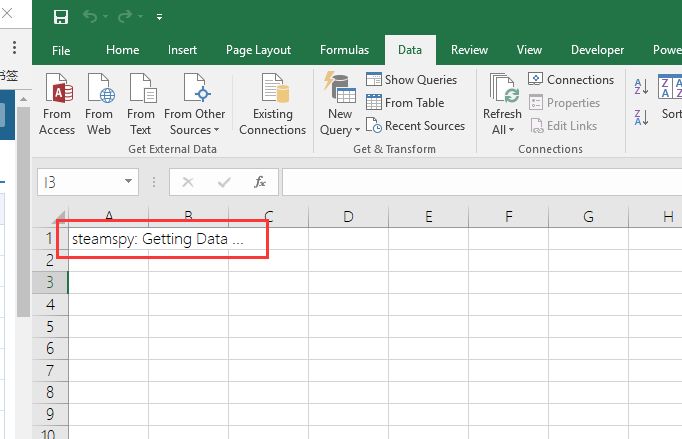
Task: Open Recent Sources
Action: (x=415, y=126)
